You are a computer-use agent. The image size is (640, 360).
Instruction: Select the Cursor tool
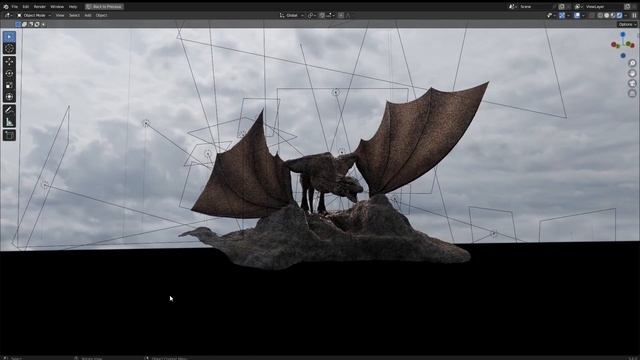9,49
